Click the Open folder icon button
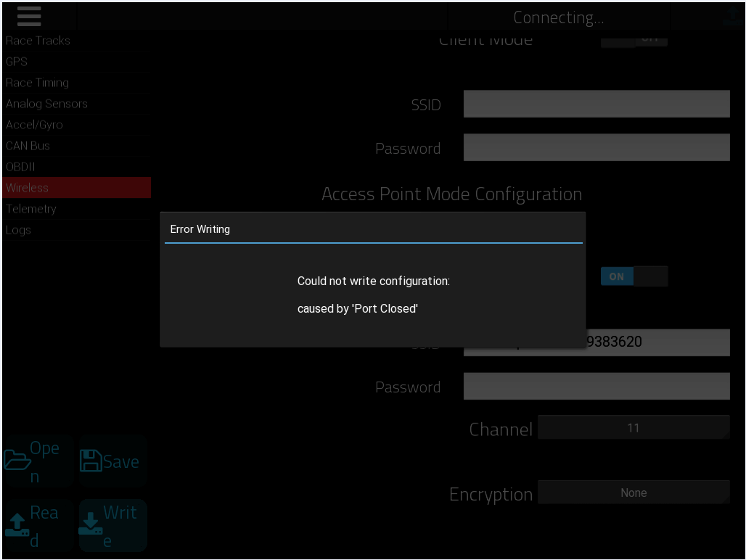The height and width of the screenshot is (560, 746). 38,461
